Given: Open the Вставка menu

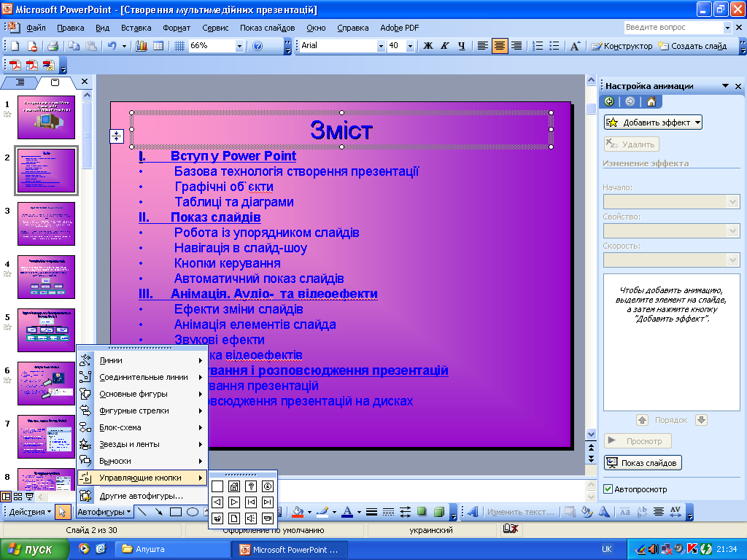Looking at the screenshot, I should [136, 28].
